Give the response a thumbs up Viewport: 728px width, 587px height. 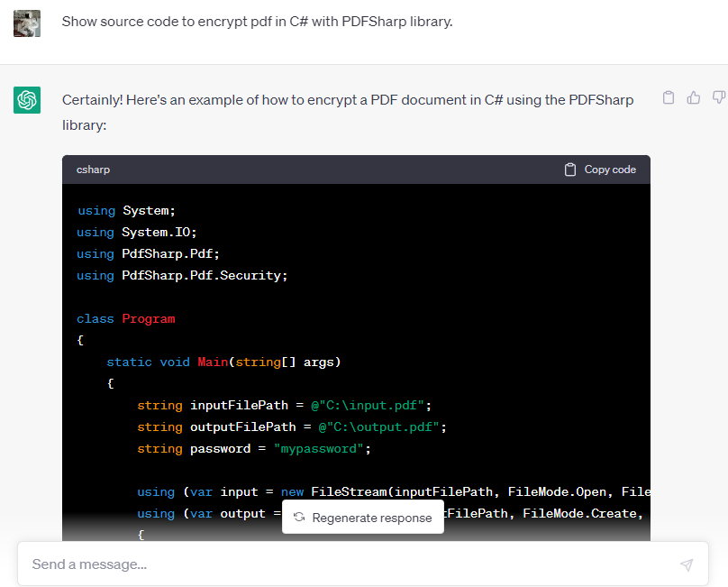tap(693, 97)
